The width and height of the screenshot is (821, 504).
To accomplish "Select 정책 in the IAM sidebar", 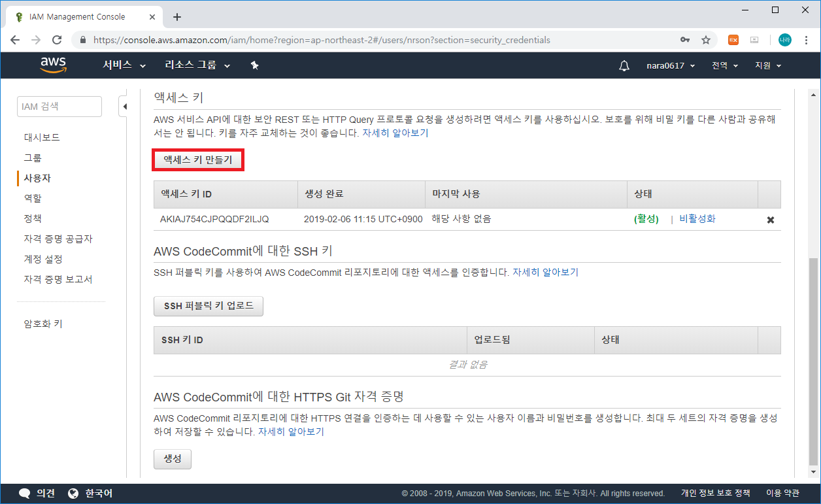I will 33,218.
